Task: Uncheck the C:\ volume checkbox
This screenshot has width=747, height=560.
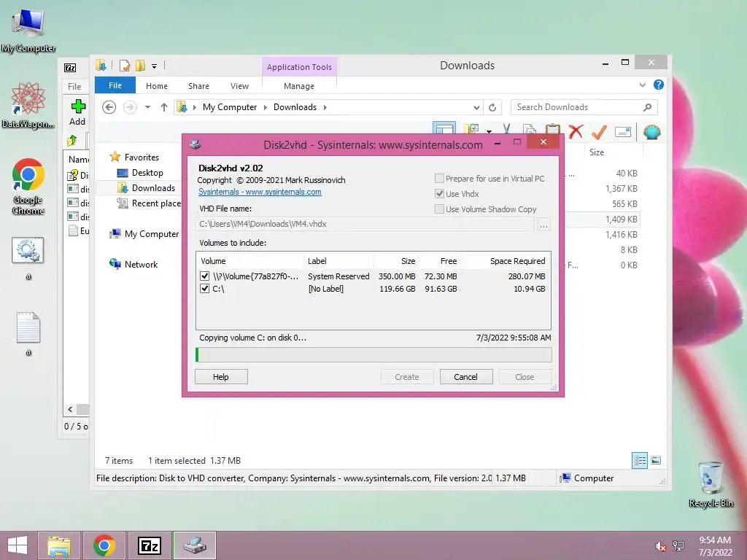Action: click(x=205, y=289)
